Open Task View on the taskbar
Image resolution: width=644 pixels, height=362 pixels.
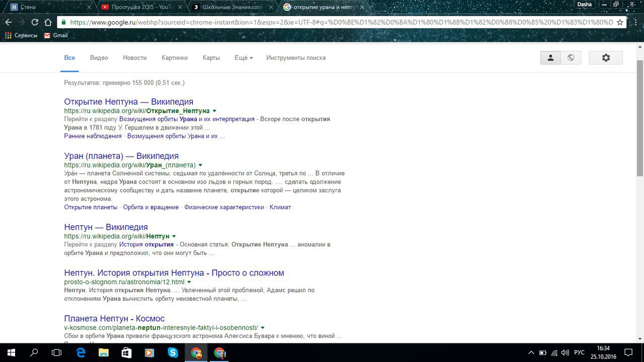point(57,352)
